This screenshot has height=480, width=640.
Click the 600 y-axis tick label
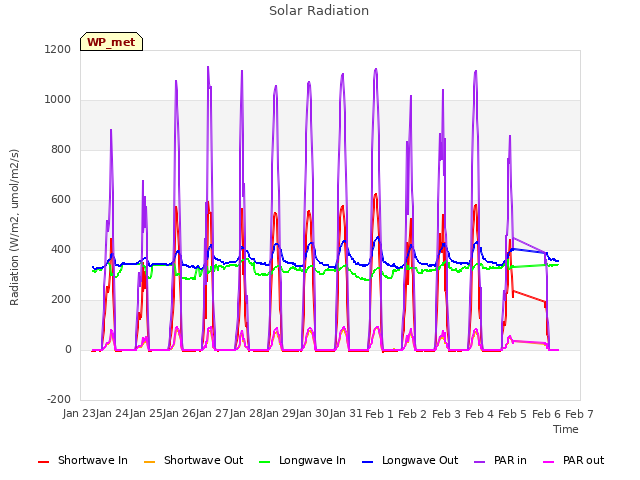[x=61, y=200]
